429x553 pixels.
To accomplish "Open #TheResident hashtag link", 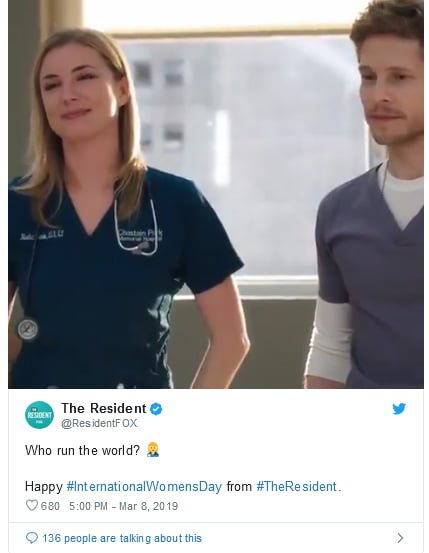I will (296, 486).
